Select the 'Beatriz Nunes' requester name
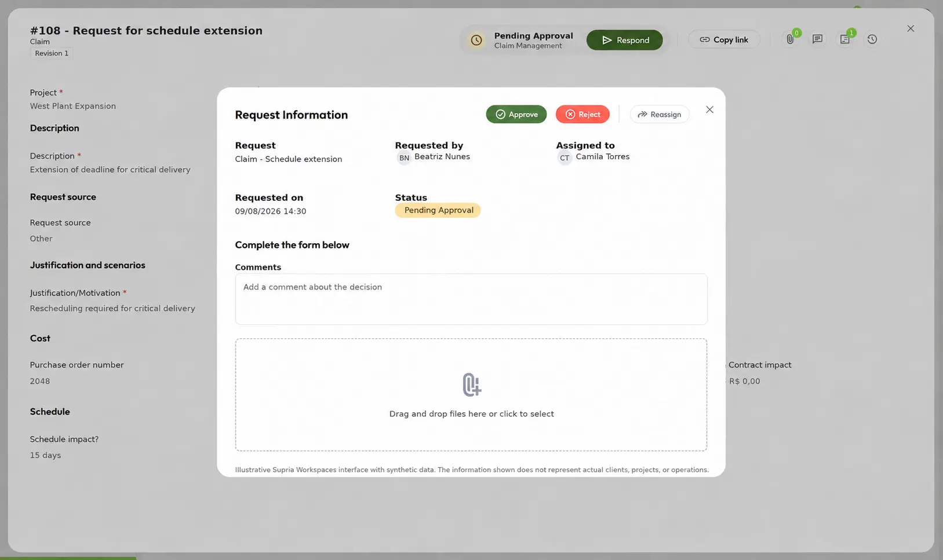Screen dimensions: 943x560 point(442,156)
